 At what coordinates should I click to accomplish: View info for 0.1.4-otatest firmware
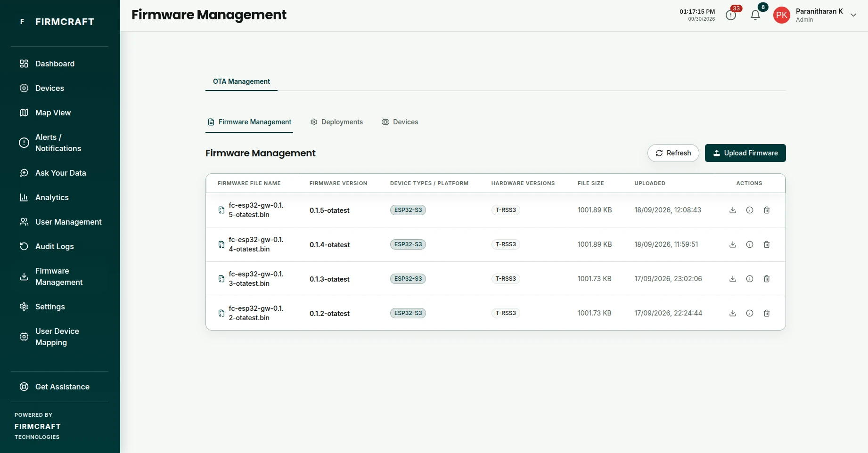coord(750,244)
